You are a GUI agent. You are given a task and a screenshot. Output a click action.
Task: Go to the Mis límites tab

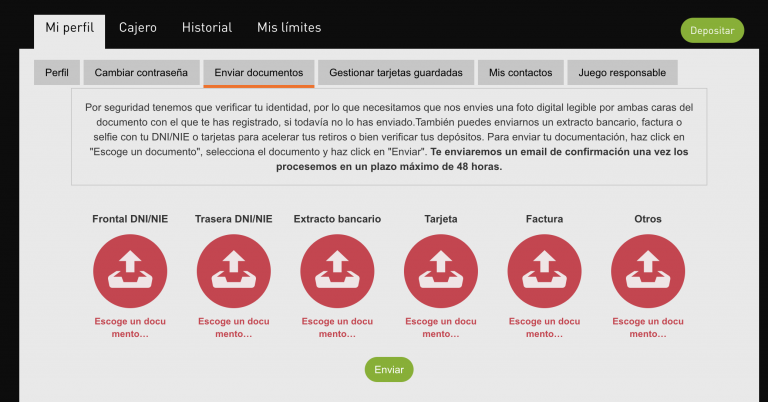[x=289, y=28]
